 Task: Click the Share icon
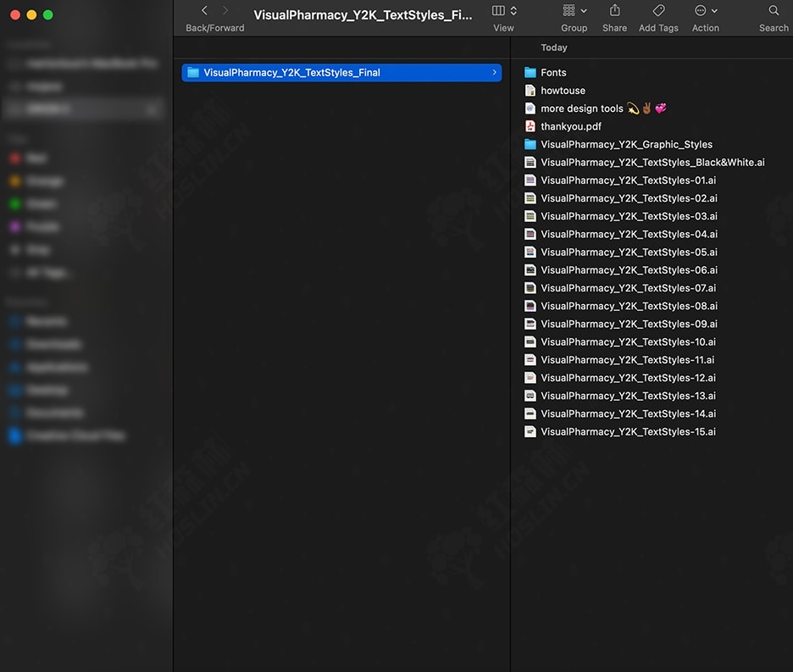[x=614, y=10]
